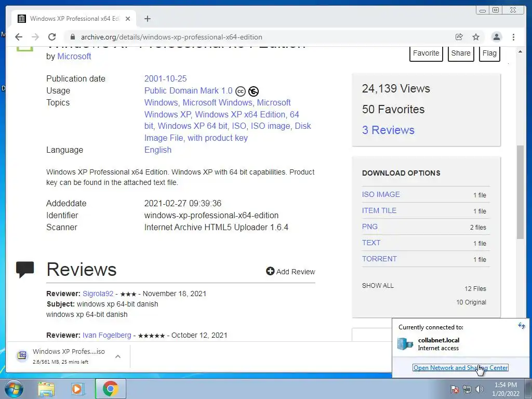Open the 'with product key' topic link
The width and height of the screenshot is (532, 399).
pyautogui.click(x=218, y=138)
